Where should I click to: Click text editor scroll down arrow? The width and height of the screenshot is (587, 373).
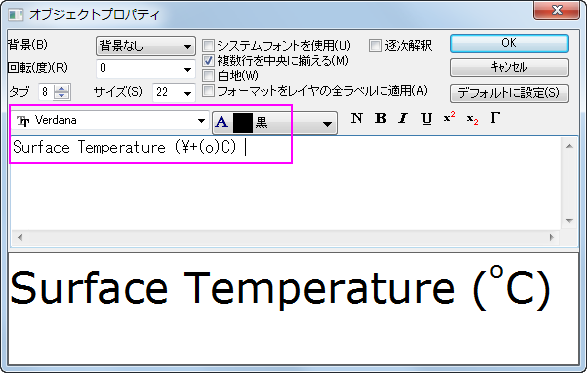pyautogui.click(x=569, y=221)
